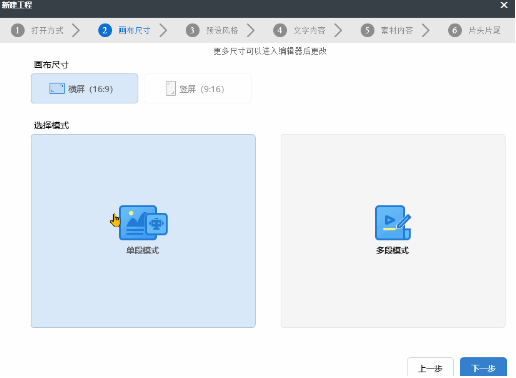Open the 素材内容 step tab
Image resolution: width=516 pixels, height=378 pixels.
pyautogui.click(x=387, y=30)
